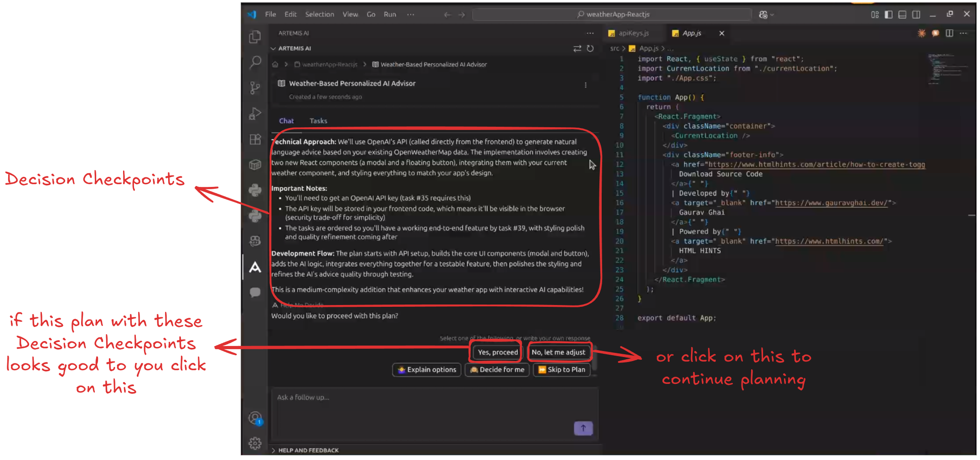Split the editor to the right

949,33
